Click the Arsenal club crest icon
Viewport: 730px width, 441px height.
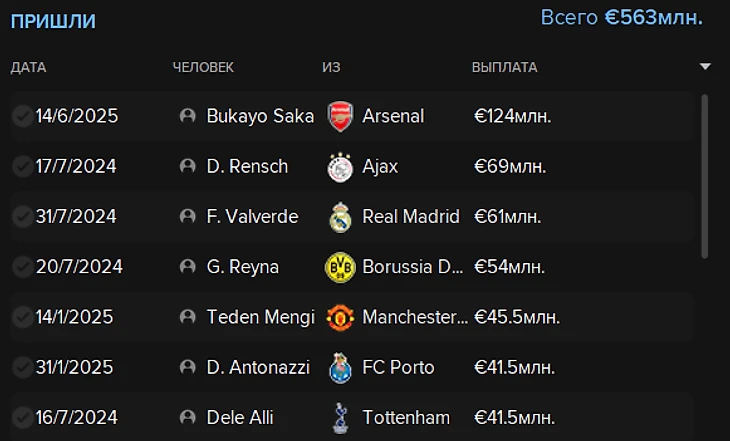341,116
